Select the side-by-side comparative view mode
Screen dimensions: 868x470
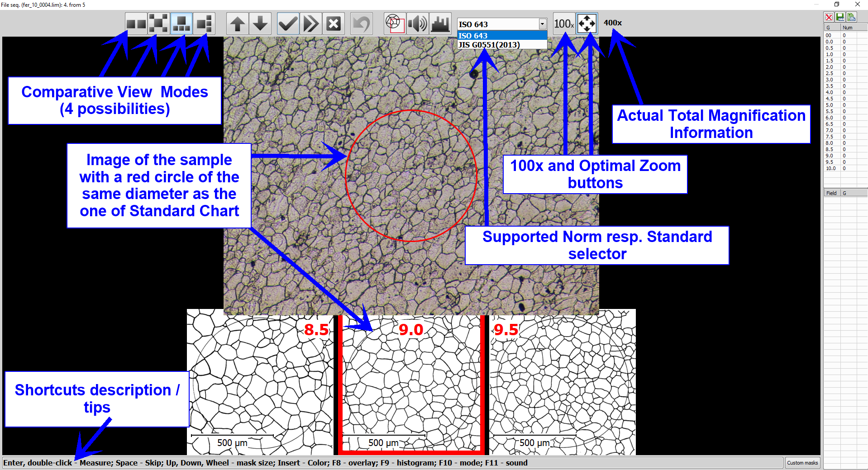pyautogui.click(x=136, y=24)
